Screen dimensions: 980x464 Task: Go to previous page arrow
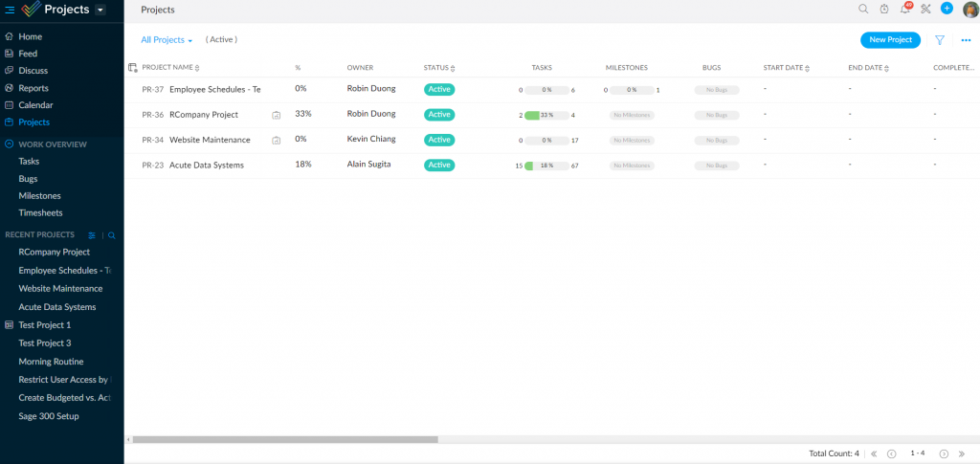point(892,454)
